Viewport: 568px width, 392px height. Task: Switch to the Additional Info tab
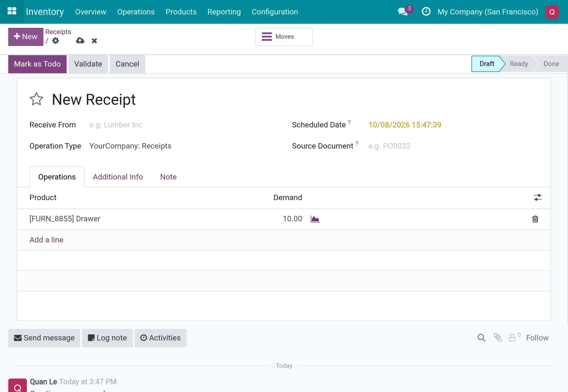coord(118,177)
